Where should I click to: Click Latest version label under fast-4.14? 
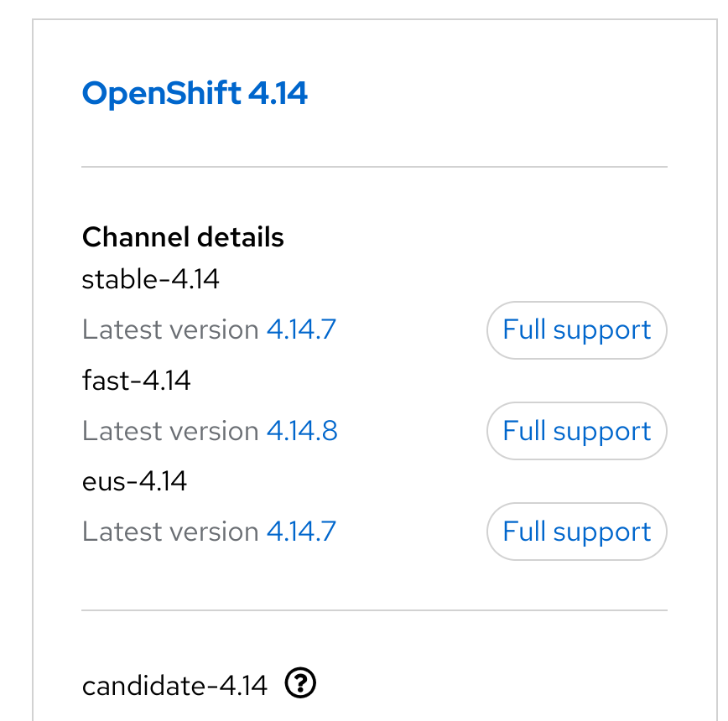pyautogui.click(x=170, y=431)
